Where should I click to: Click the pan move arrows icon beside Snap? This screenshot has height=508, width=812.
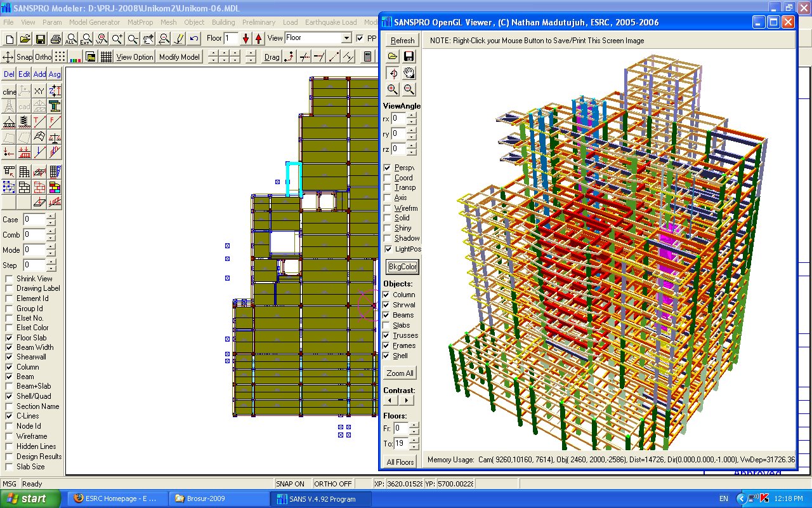pos(8,57)
